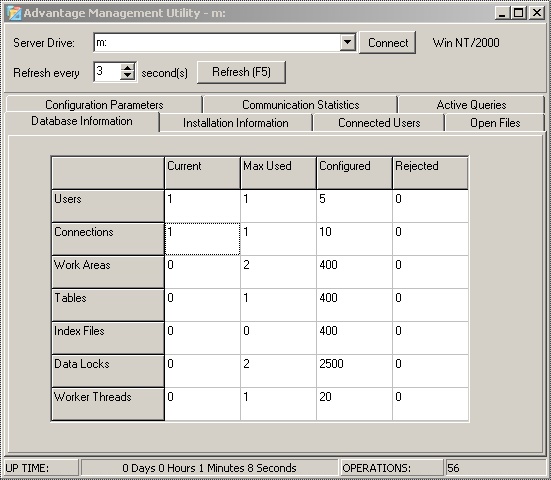The image size is (551, 480).
Task: Switch to the Configuration Parameters tab
Action: [104, 105]
